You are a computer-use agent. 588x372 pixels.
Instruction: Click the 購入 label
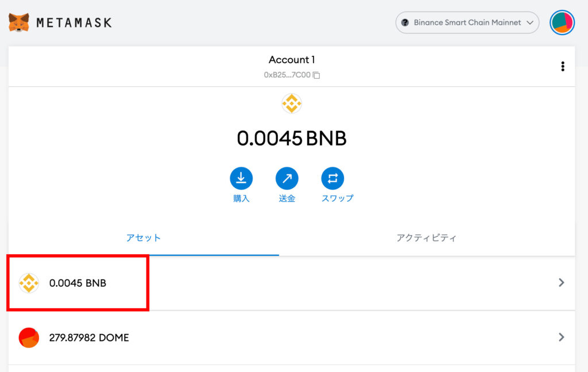(241, 198)
